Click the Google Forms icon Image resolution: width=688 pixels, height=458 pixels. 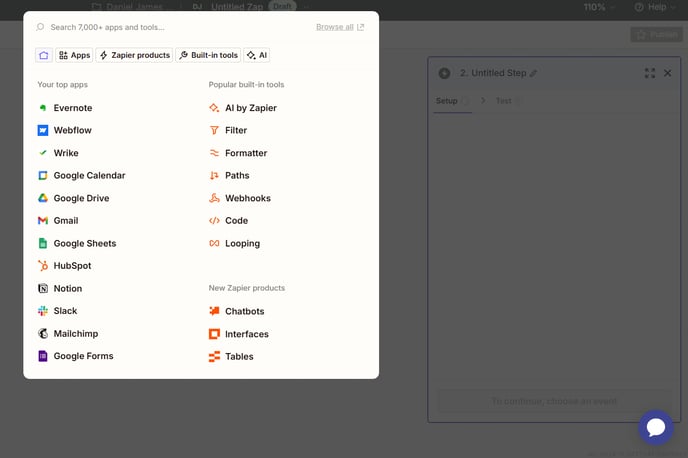click(43, 356)
